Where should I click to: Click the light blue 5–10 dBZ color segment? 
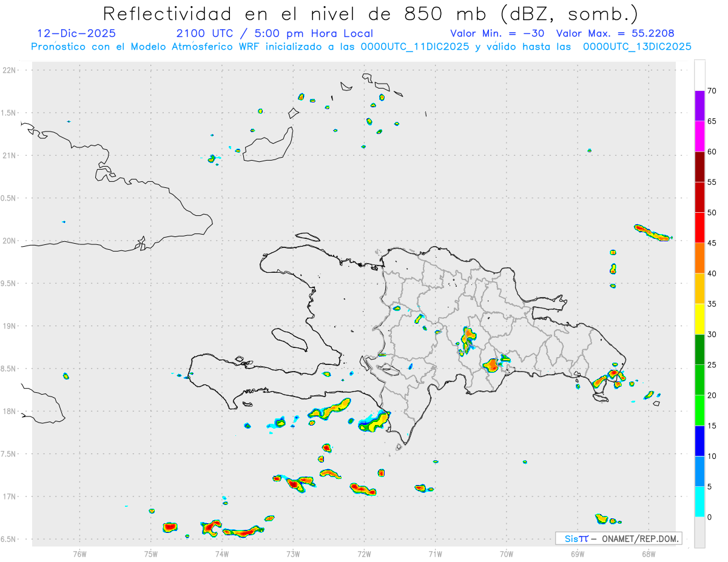pos(699,471)
